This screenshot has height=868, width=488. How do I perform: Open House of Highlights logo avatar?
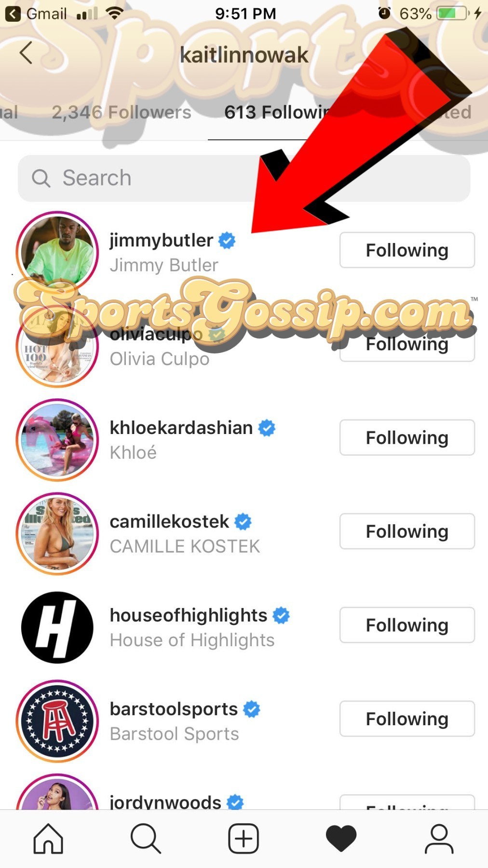pyautogui.click(x=57, y=627)
